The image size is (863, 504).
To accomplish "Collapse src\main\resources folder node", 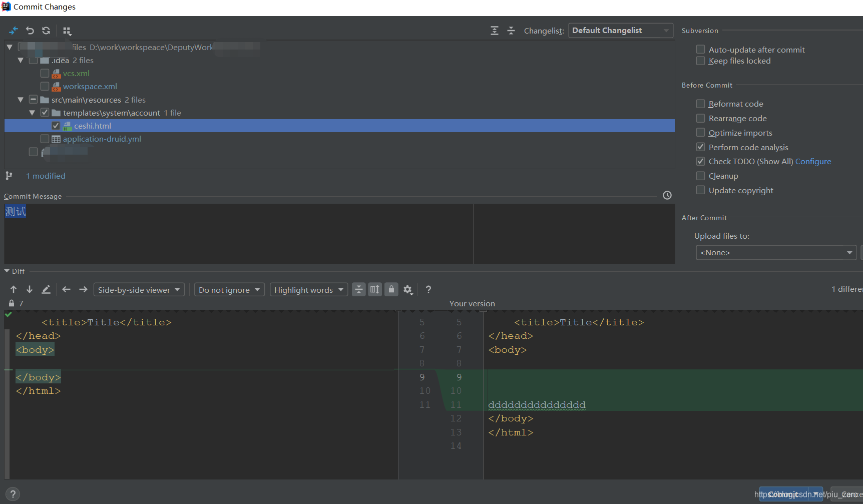I will [x=21, y=100].
